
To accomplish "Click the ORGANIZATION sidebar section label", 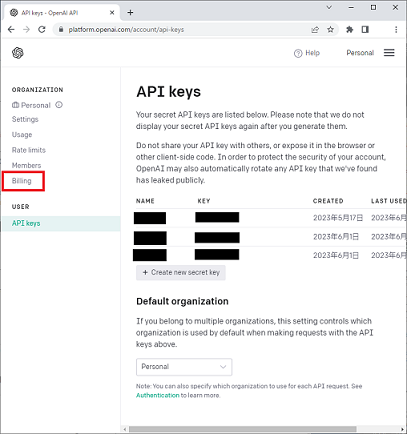I will coord(37,90).
